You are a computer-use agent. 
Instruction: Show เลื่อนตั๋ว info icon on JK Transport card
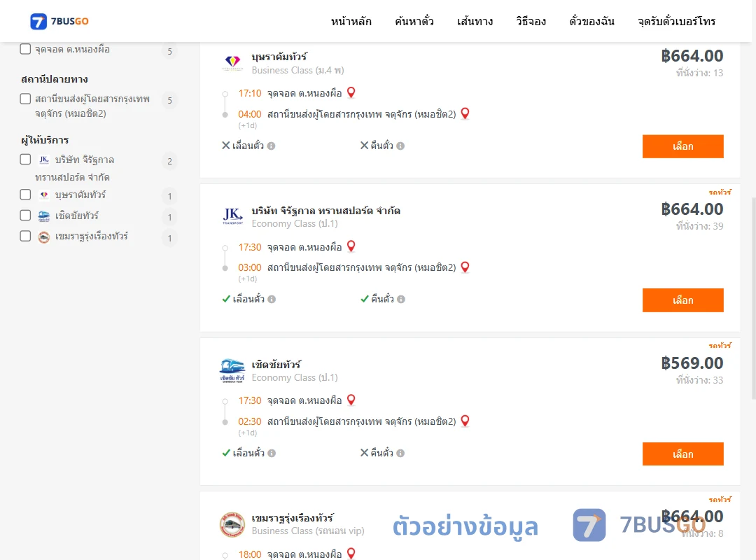click(272, 299)
